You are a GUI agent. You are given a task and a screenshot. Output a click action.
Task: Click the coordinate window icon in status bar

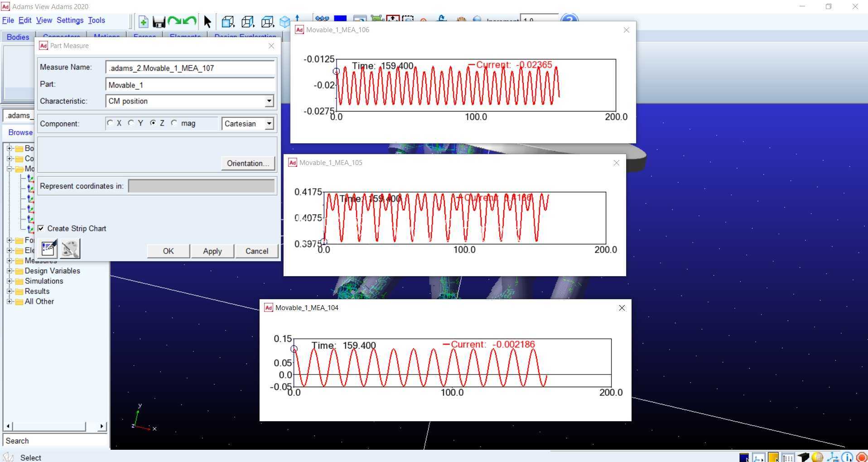click(758, 457)
